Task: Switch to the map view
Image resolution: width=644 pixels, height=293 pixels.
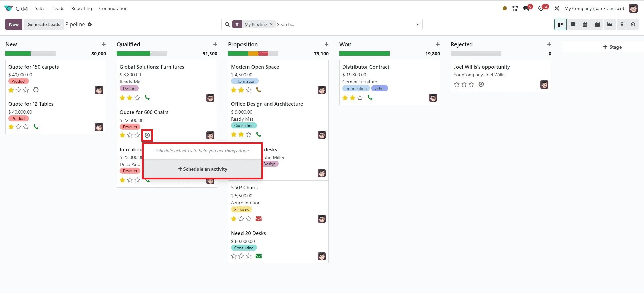Action: pyautogui.click(x=622, y=24)
